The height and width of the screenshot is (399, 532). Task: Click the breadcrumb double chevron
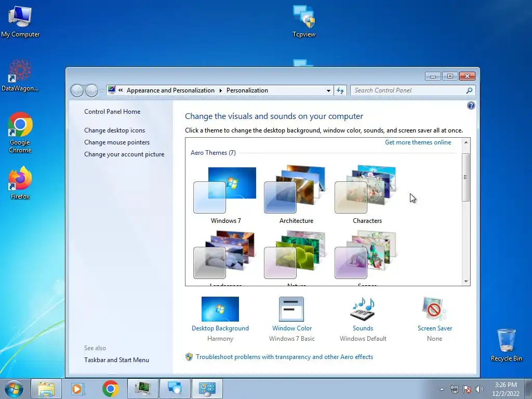coord(121,90)
